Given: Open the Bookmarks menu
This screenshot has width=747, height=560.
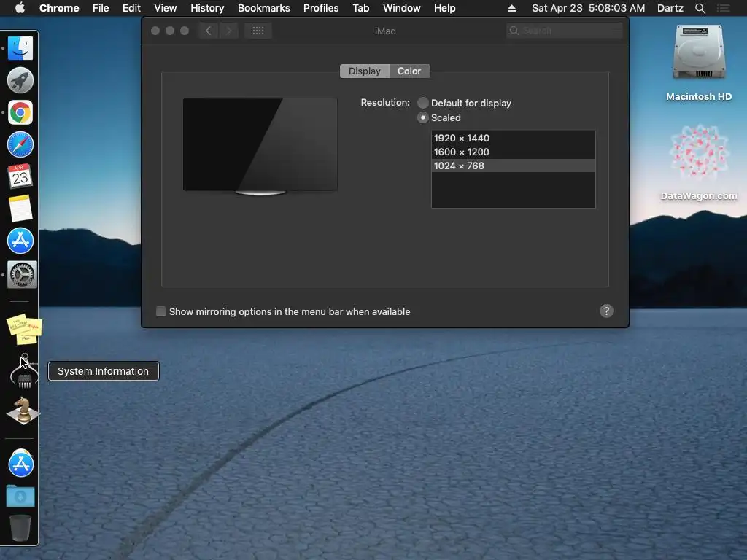Looking at the screenshot, I should 264,8.
